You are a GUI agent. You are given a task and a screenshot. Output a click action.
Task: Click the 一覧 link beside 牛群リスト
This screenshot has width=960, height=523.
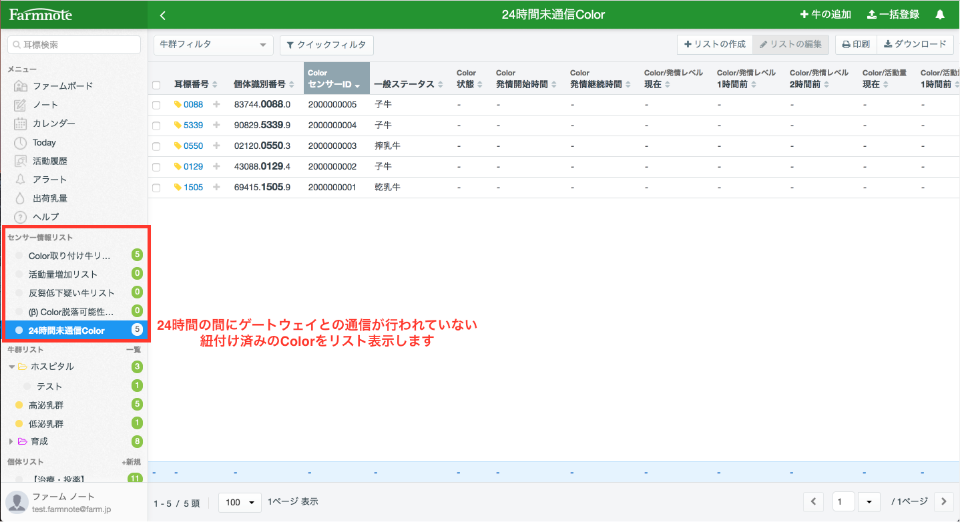133,350
